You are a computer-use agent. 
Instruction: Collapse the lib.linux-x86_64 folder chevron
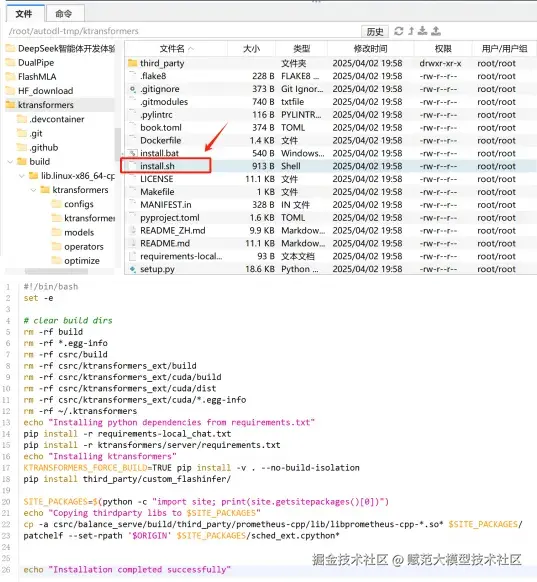(22, 176)
